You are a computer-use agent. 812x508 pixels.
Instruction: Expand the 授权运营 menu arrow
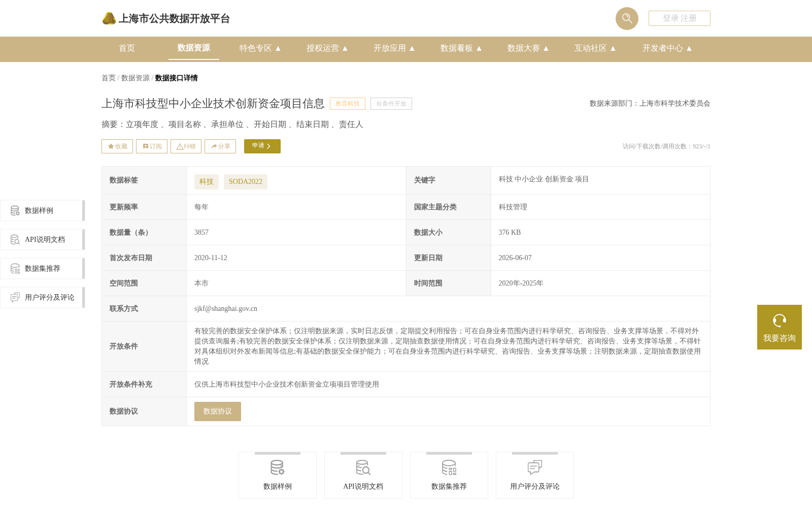(x=345, y=48)
